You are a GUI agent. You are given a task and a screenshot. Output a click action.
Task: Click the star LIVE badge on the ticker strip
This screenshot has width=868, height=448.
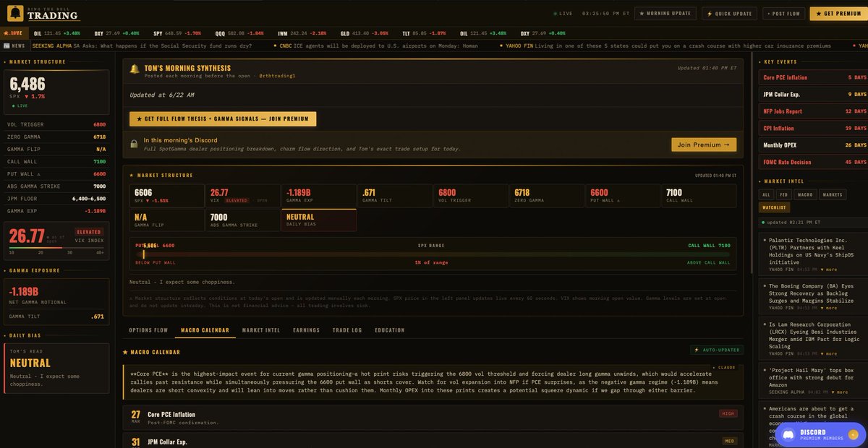[x=13, y=33]
